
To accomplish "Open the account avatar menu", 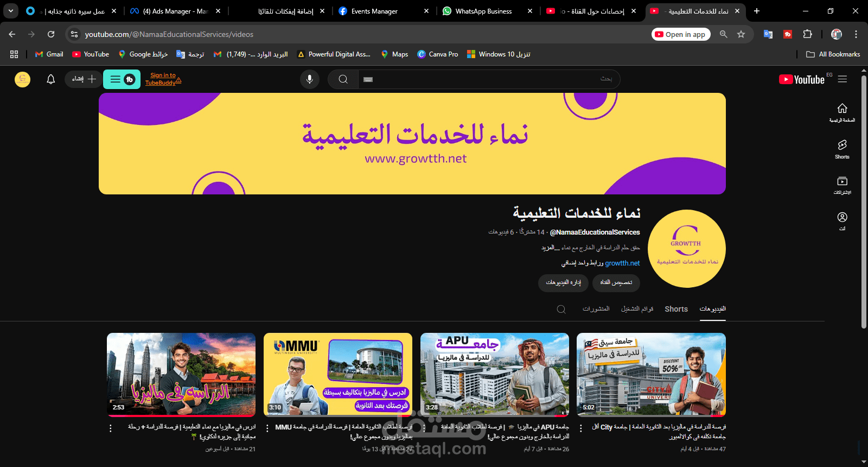I will [x=22, y=79].
